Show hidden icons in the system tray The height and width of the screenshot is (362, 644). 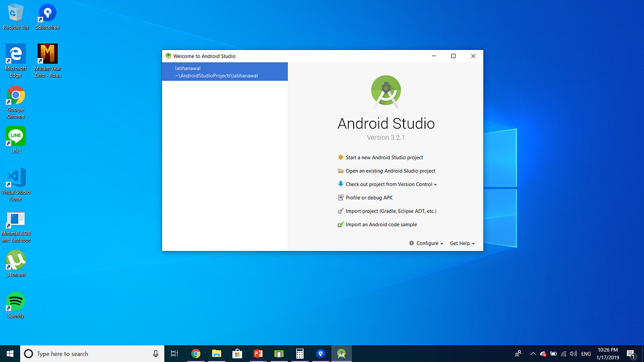click(533, 353)
